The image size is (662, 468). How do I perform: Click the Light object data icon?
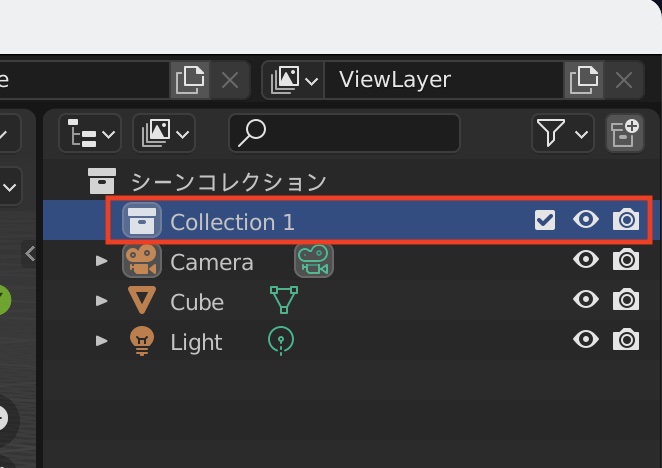click(281, 341)
